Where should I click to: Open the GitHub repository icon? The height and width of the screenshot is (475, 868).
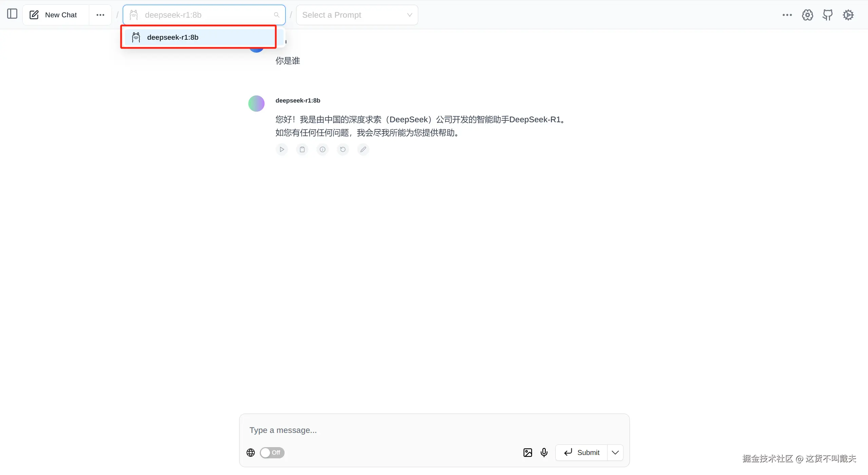pos(828,15)
